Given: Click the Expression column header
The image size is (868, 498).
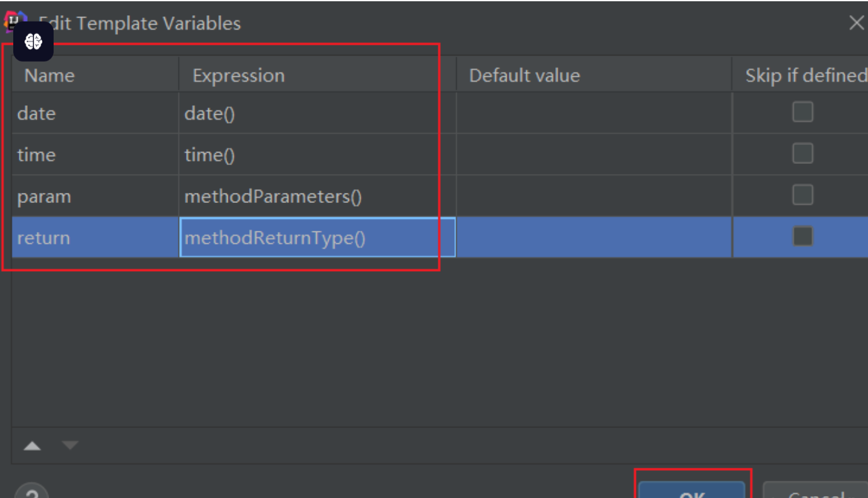Looking at the screenshot, I should coord(238,76).
